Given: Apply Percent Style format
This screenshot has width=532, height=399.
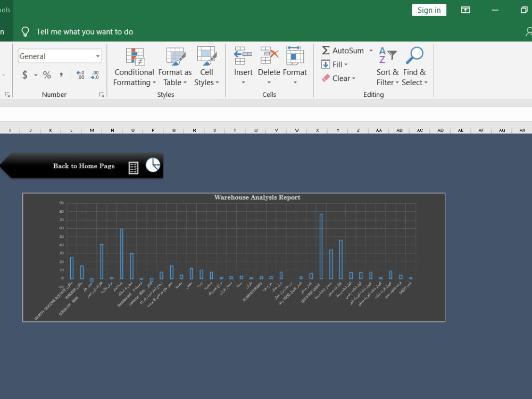Looking at the screenshot, I should tap(47, 75).
